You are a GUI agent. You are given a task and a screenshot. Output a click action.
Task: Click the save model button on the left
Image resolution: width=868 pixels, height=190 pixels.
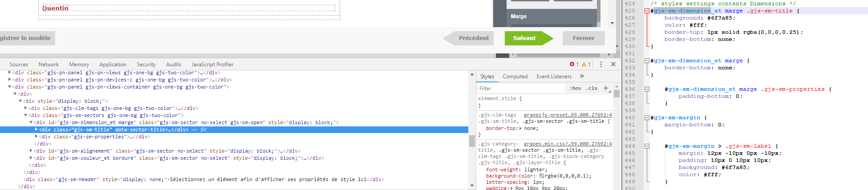click(27, 38)
